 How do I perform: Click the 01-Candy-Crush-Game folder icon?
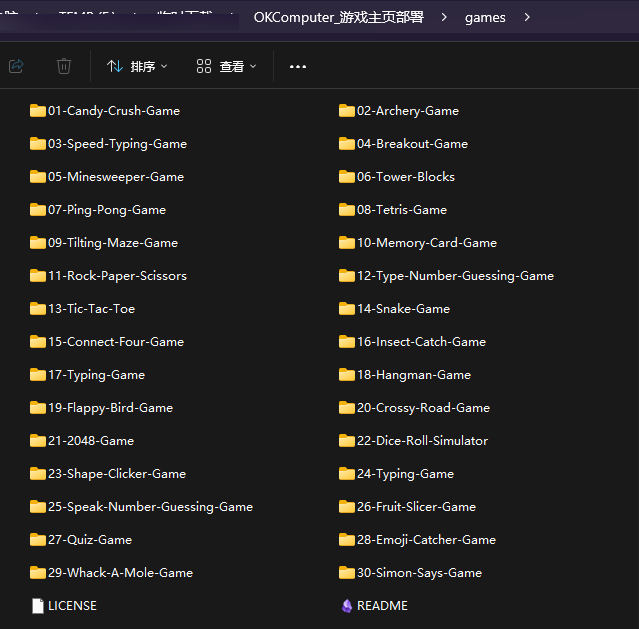tap(38, 111)
